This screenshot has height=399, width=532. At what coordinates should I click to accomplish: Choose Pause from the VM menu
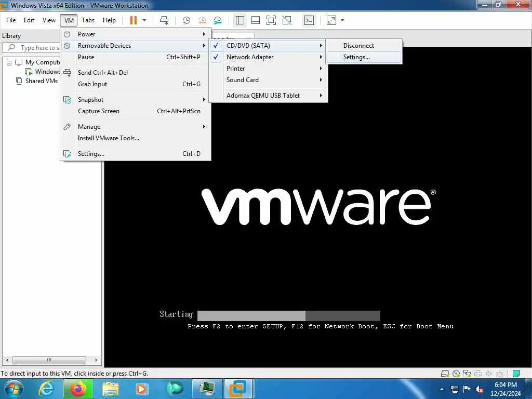coord(136,57)
